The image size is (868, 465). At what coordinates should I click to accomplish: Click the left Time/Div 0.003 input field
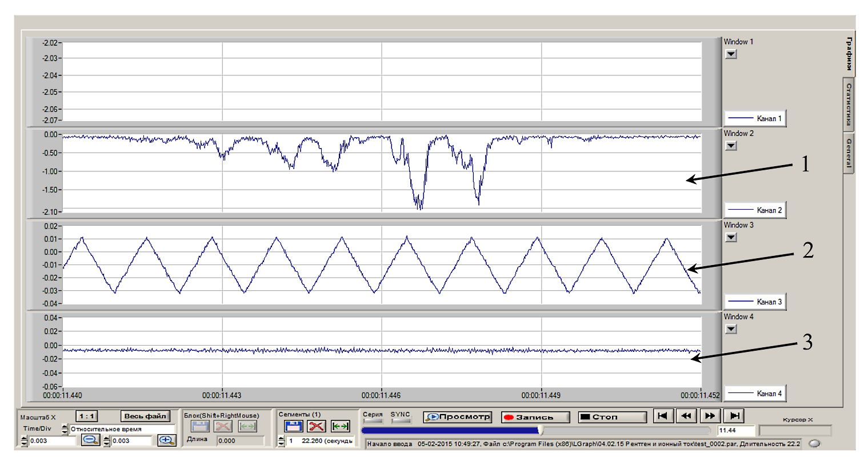click(52, 441)
